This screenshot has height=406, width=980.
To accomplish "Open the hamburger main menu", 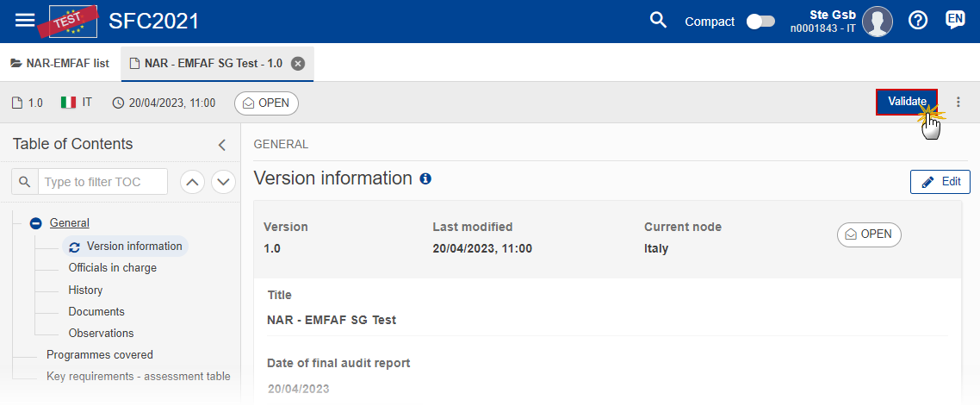I will (x=25, y=21).
